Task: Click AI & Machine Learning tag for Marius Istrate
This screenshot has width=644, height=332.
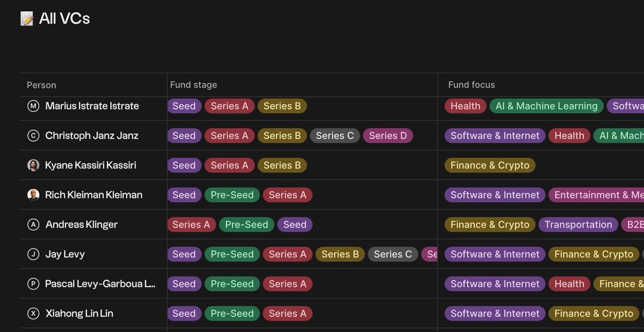Action: click(x=546, y=106)
